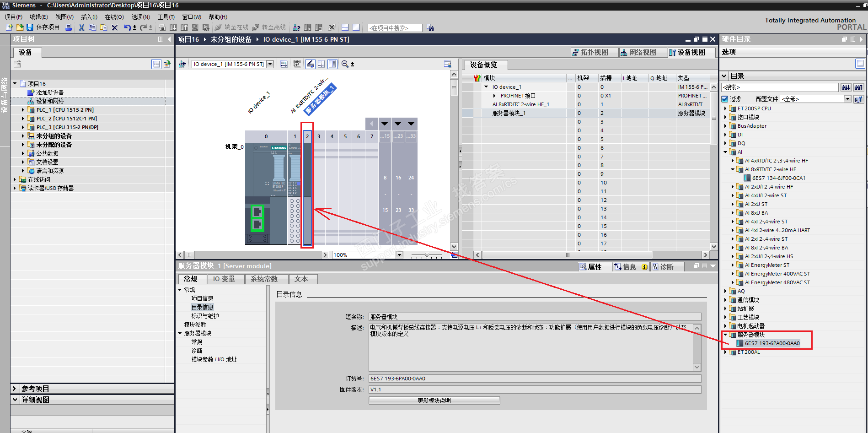
Task: Click the download to device icon
Action: click(173, 27)
